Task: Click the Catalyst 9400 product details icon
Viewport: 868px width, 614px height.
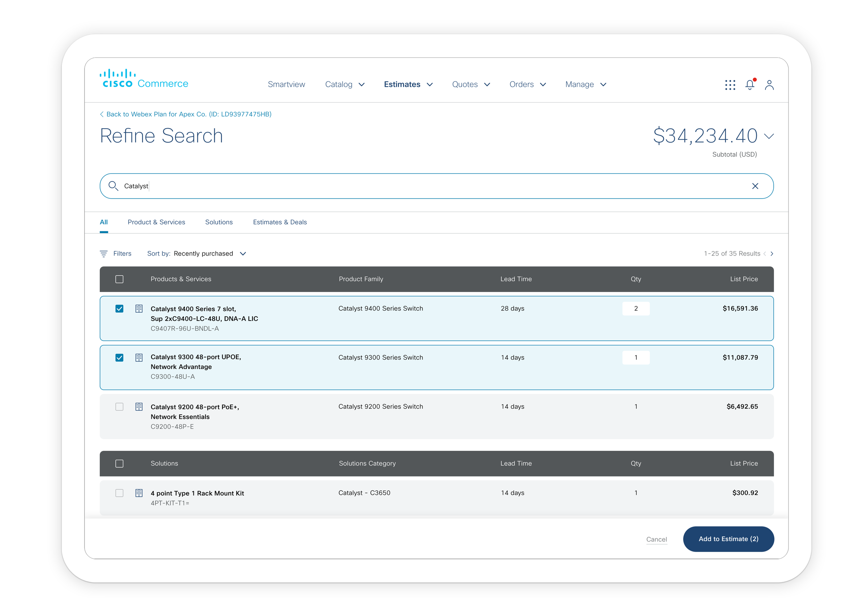Action: click(x=139, y=309)
